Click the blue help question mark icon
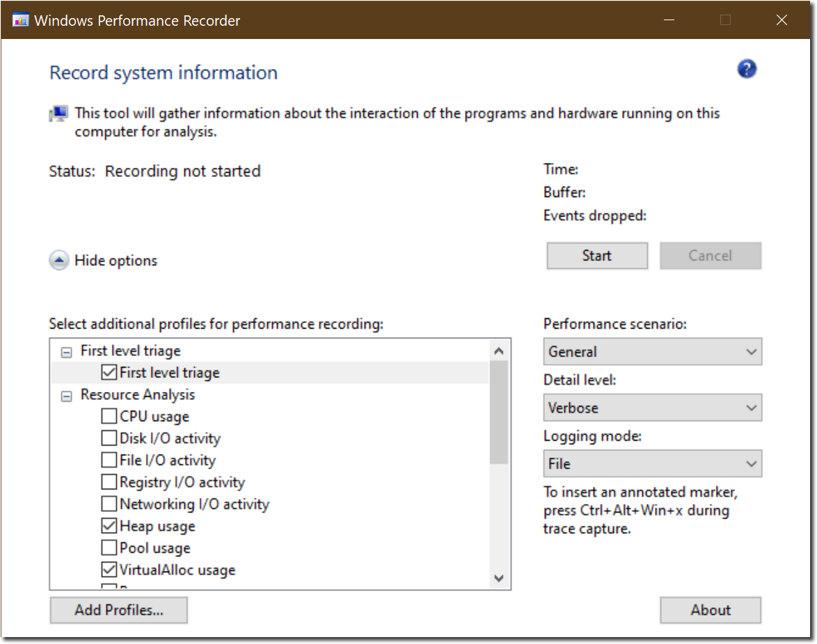Image resolution: width=817 pixels, height=644 pixels. coord(747,69)
